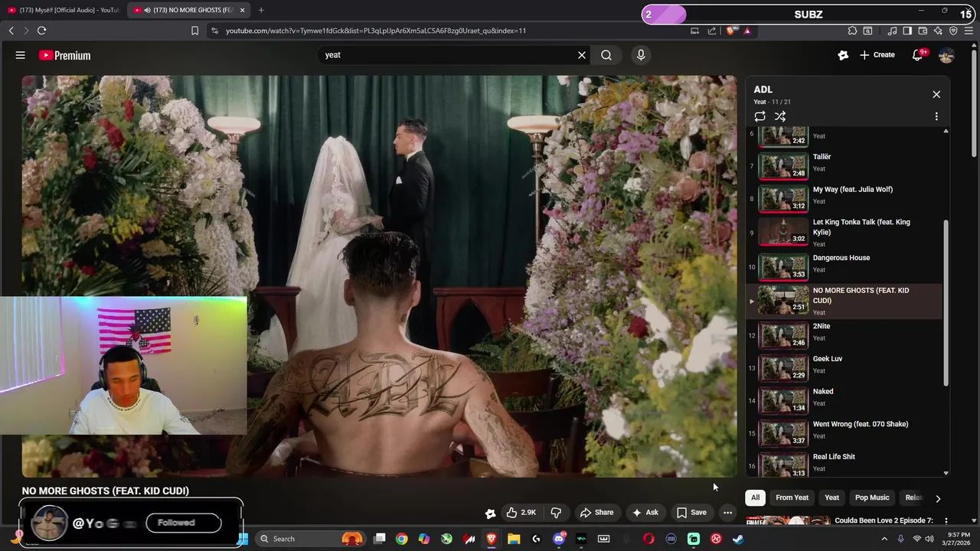Select the 'All' filter chip
This screenshot has width=980, height=551.
(x=755, y=497)
